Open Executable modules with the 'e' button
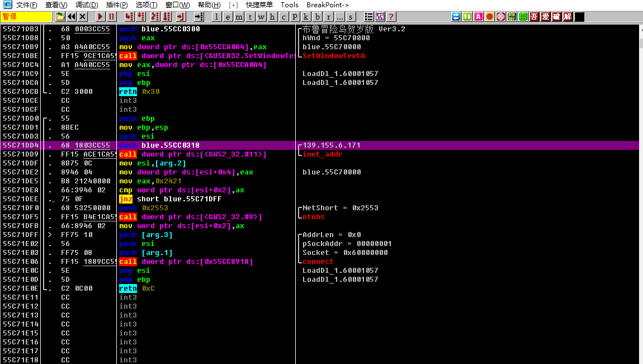The width and height of the screenshot is (643, 364). [228, 17]
